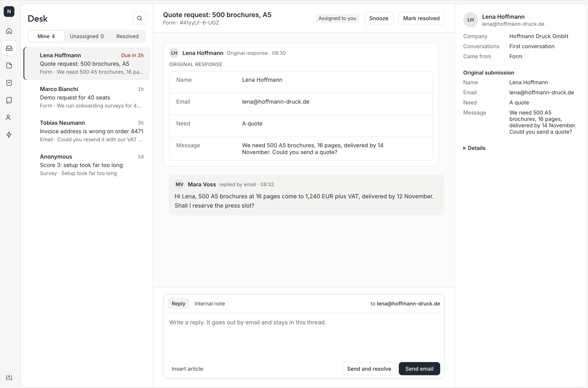The image size is (588, 388).
Task: Click Insert article link
Action: tap(187, 369)
